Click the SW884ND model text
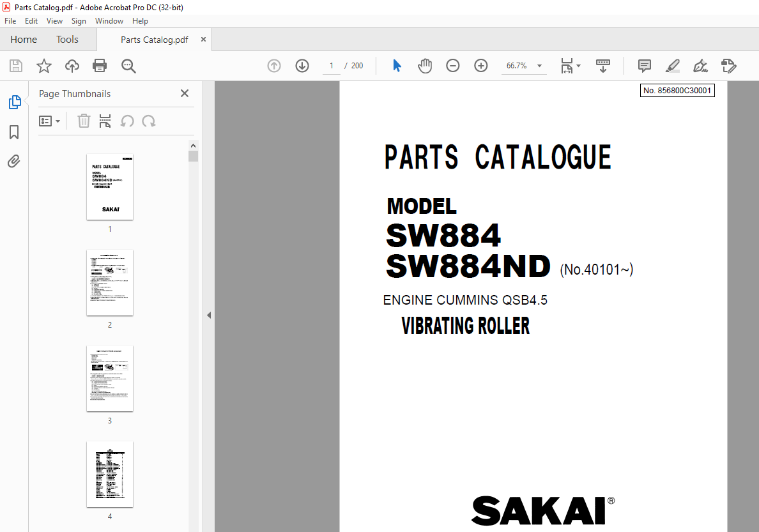Image resolution: width=759 pixels, height=532 pixels. (468, 266)
